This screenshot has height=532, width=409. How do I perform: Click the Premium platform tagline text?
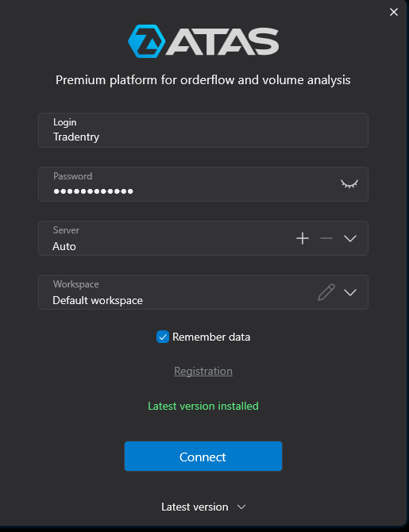coord(203,80)
